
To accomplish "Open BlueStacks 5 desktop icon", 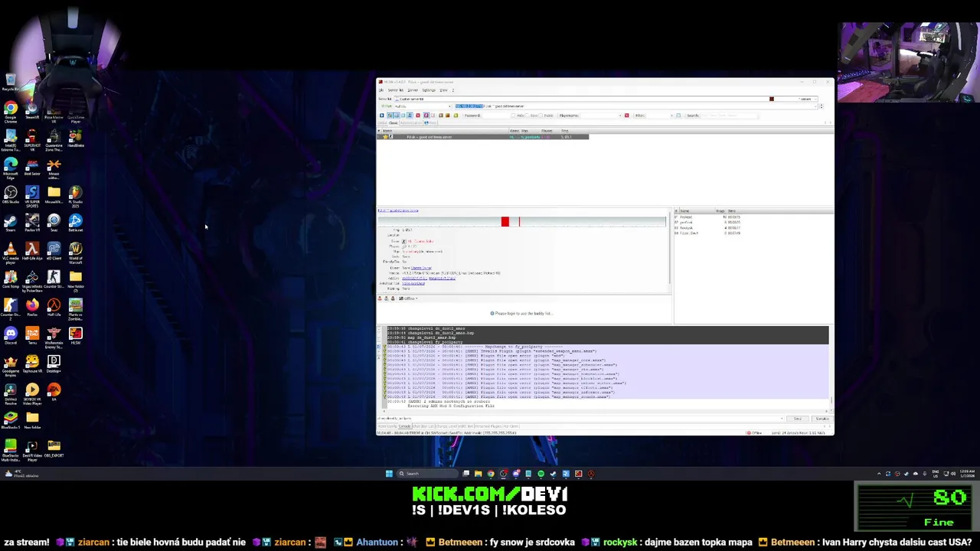I will [11, 418].
